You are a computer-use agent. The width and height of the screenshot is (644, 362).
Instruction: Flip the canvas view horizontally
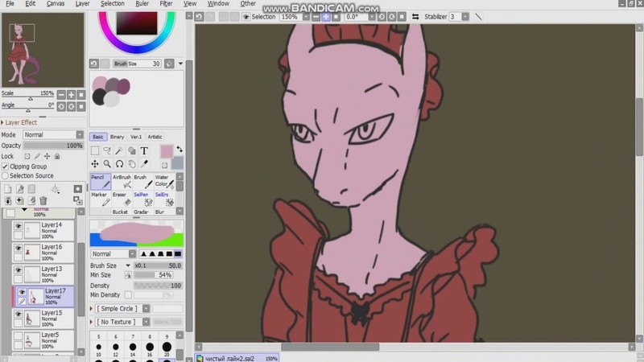tap(415, 17)
